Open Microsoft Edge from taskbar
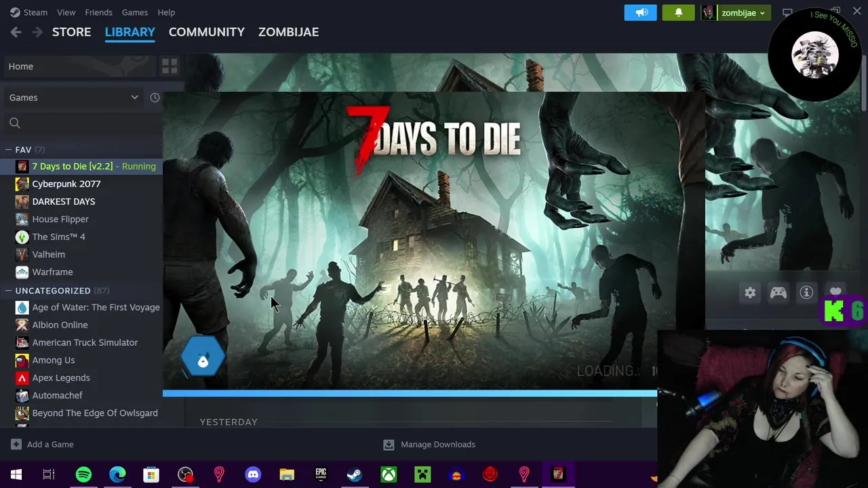 click(117, 474)
